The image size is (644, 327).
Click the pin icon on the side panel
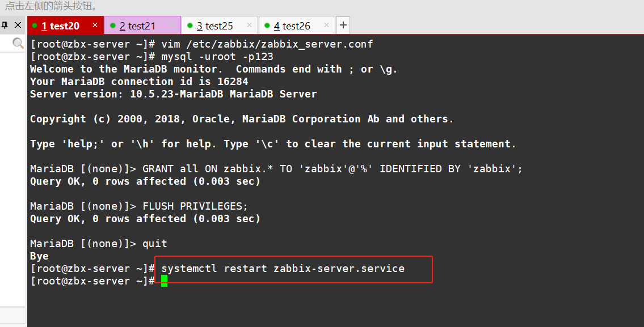pyautogui.click(x=5, y=26)
